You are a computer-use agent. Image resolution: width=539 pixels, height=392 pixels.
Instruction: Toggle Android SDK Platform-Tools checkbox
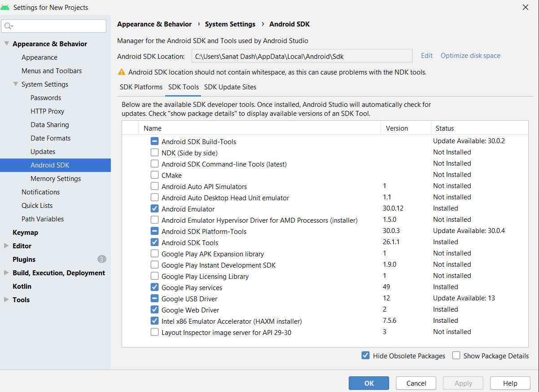pyautogui.click(x=154, y=231)
